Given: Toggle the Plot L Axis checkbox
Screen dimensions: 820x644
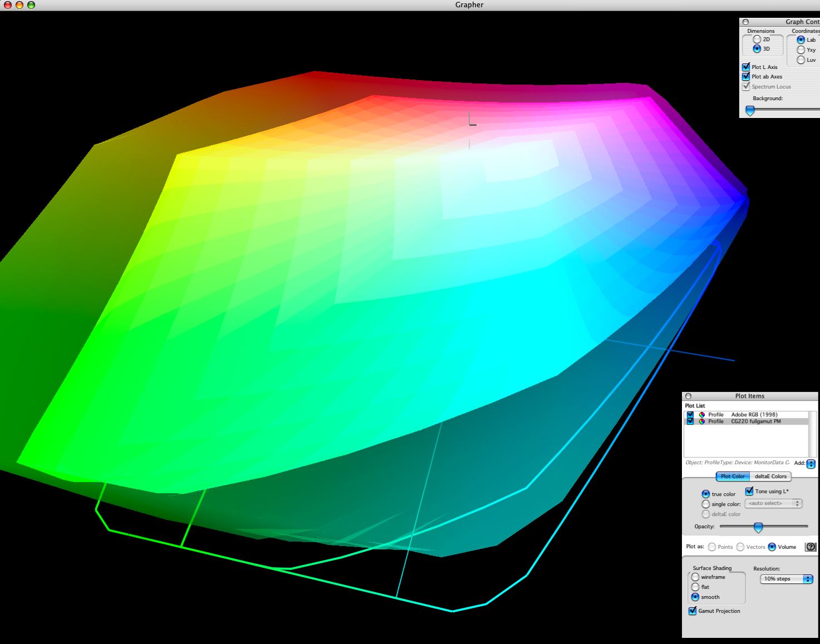Looking at the screenshot, I should (746, 67).
